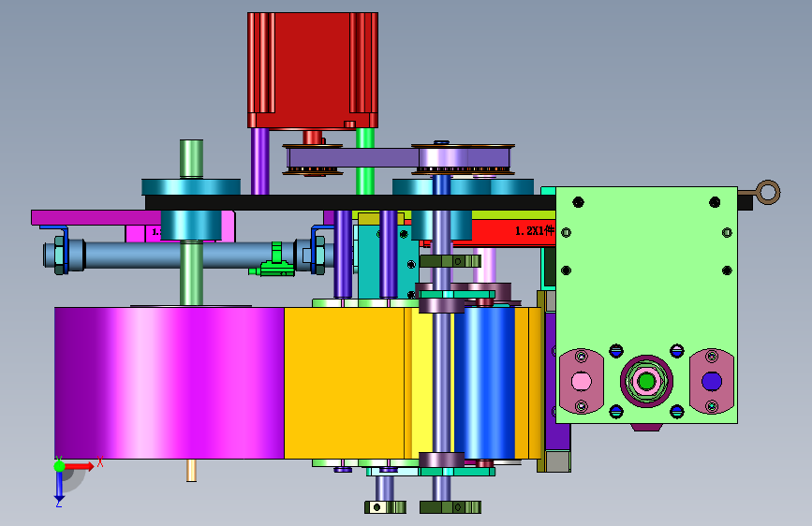Viewport: 812px width, 526px height.
Task: Click the green origin dot of the triad
Action: [x=60, y=466]
